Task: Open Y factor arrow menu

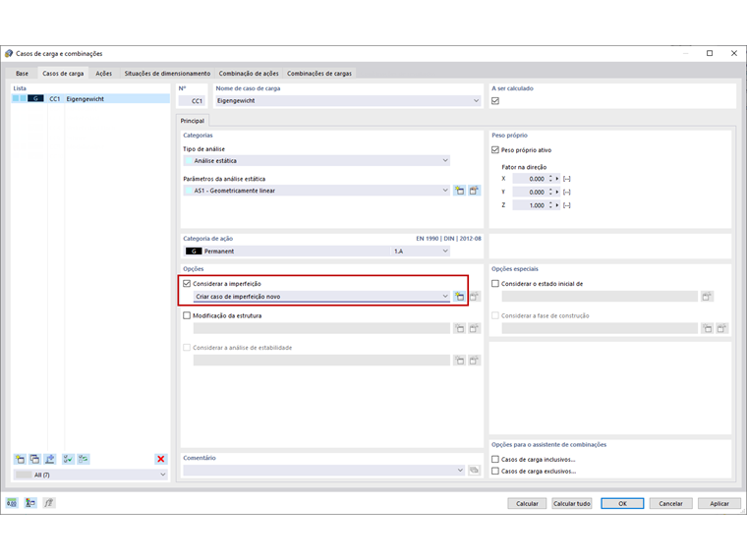Action: [x=557, y=192]
